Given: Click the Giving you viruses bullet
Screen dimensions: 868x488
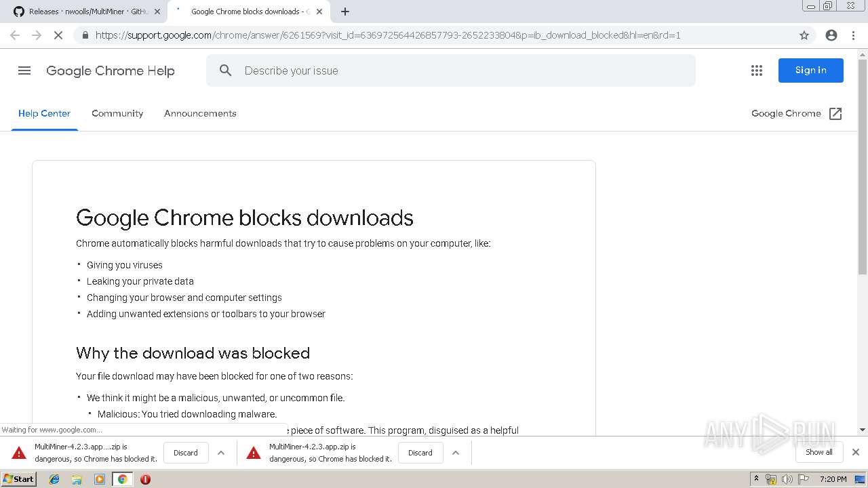Looking at the screenshot, I should pyautogui.click(x=125, y=265).
